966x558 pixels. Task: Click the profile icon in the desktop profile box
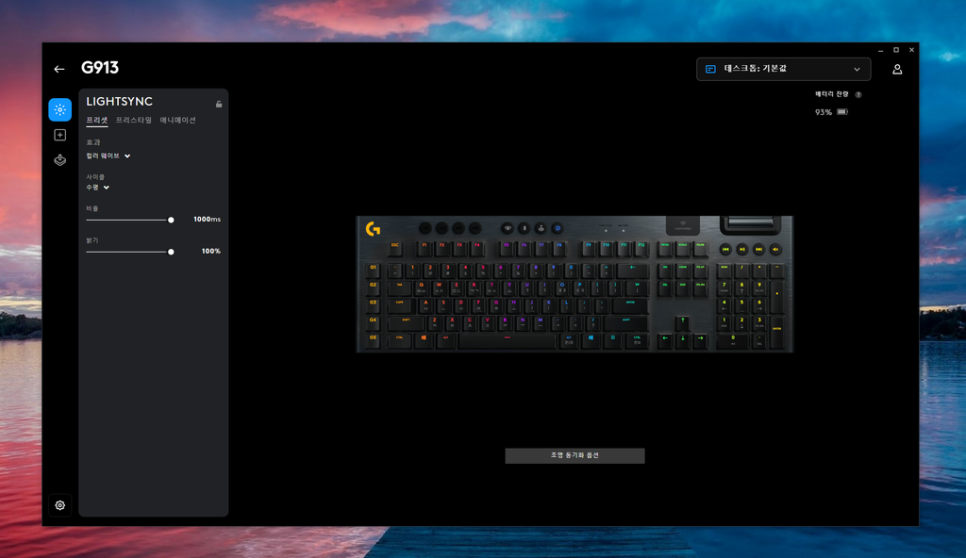click(x=710, y=69)
